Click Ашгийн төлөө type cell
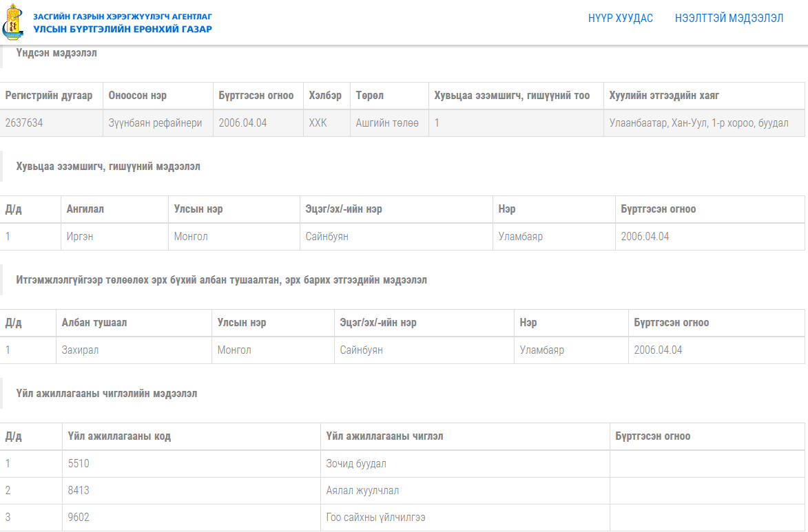The width and height of the screenshot is (808, 532). click(x=387, y=123)
